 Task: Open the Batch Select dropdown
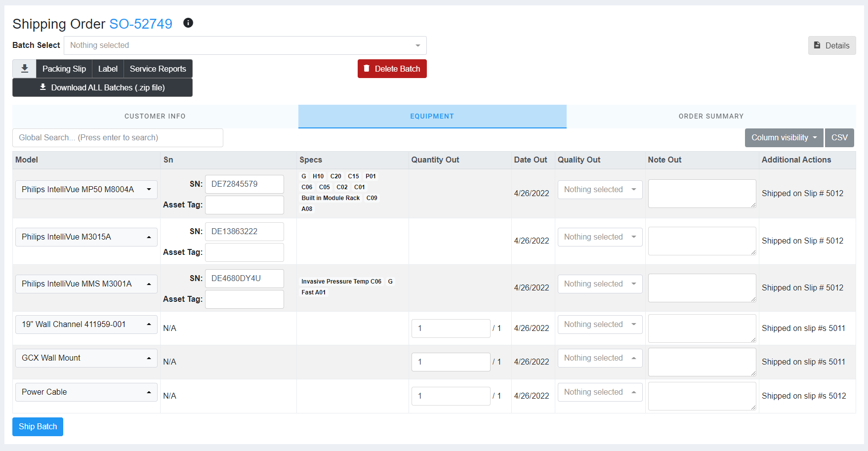pos(245,45)
